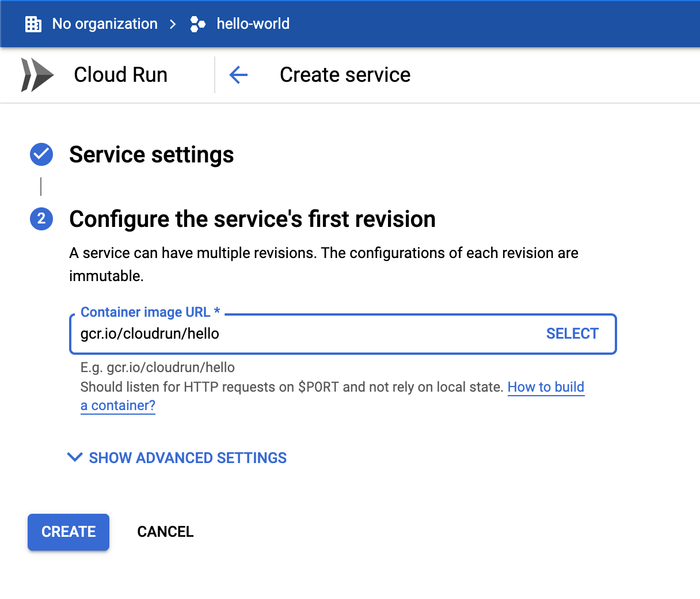The width and height of the screenshot is (700, 599).
Task: Open the How to build a container link
Action: point(546,387)
